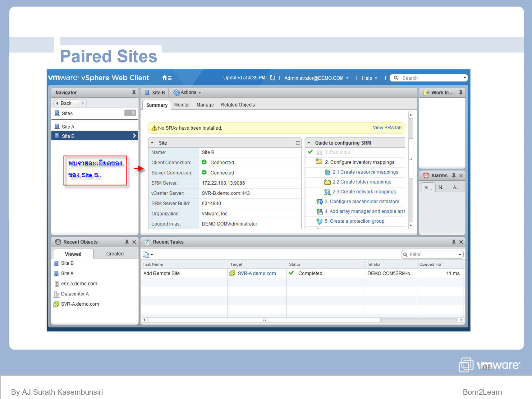The height and width of the screenshot is (399, 532).
Task: Toggle the Recent Tasks pin
Action: click(454, 242)
